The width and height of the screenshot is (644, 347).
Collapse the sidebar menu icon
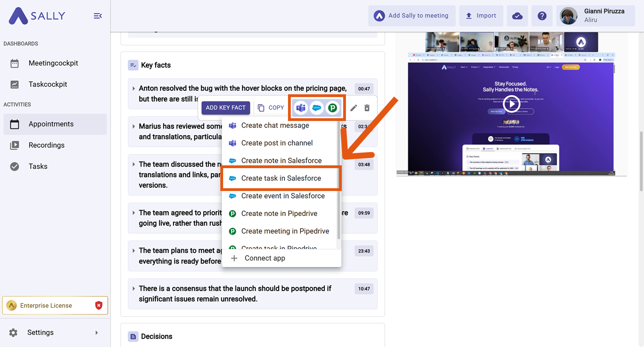pyautogui.click(x=98, y=16)
